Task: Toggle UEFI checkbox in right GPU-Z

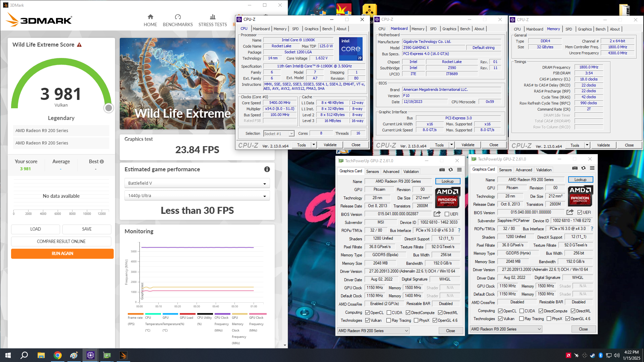Action: 580,213
